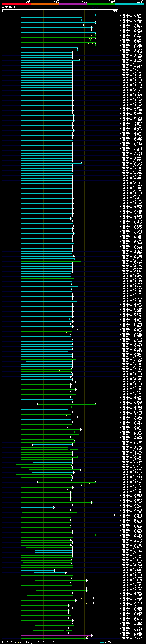Image resolution: width=146 pixels, height=644 pixels.
Task: Select UniRef100_A5BC89 label
Action: pyautogui.click(x=131, y=25)
